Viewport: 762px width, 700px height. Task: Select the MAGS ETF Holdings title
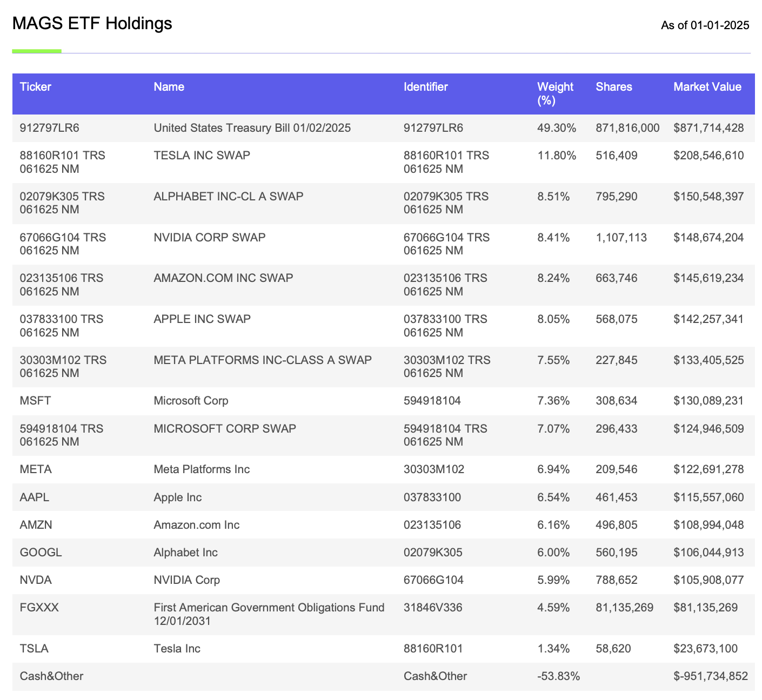[x=92, y=23]
